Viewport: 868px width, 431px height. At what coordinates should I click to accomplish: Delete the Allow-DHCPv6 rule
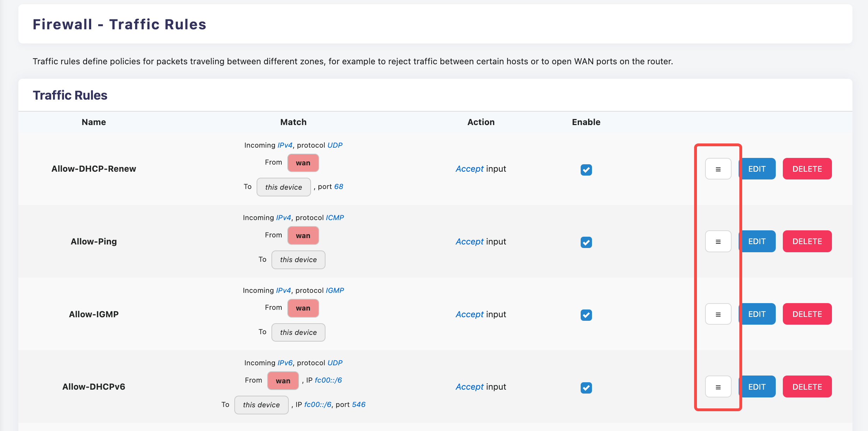point(807,387)
